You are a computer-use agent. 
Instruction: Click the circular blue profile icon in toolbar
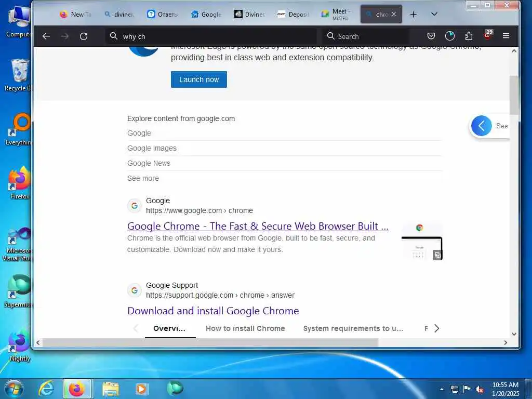pyautogui.click(x=450, y=36)
